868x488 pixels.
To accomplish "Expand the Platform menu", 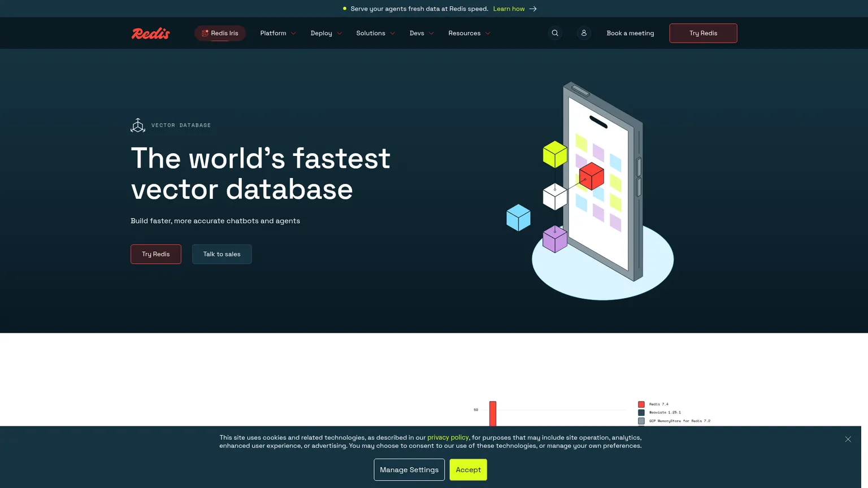I will point(278,33).
